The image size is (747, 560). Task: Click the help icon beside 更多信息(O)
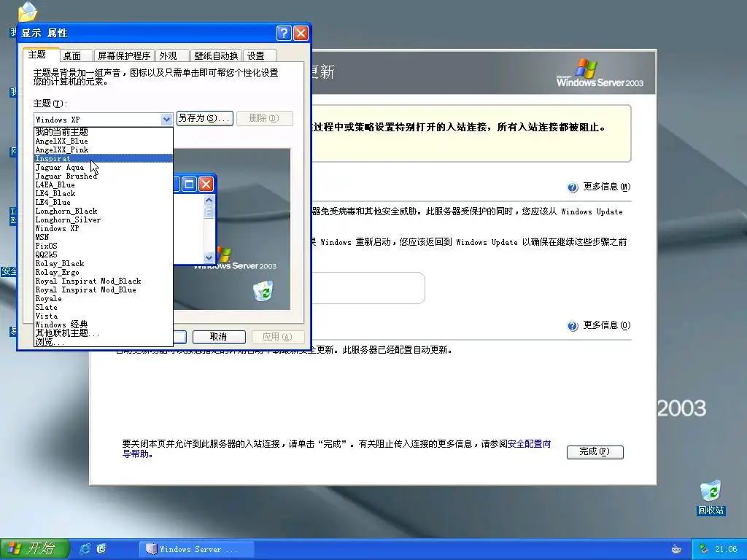point(573,326)
